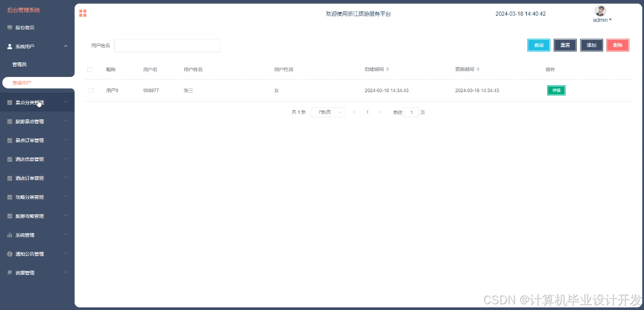Click the header clock 2024-03-18 14:40:42
Viewport: 644px width, 310px height.
coord(521,14)
